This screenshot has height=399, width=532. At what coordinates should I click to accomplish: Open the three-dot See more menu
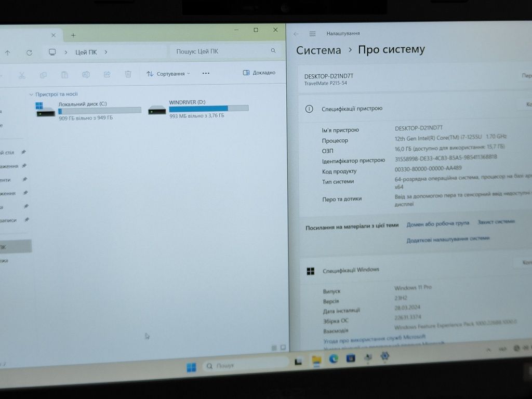click(x=206, y=73)
